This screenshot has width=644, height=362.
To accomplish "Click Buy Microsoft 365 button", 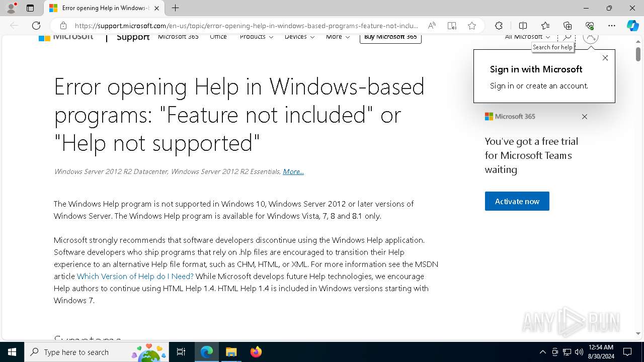I will pyautogui.click(x=390, y=38).
